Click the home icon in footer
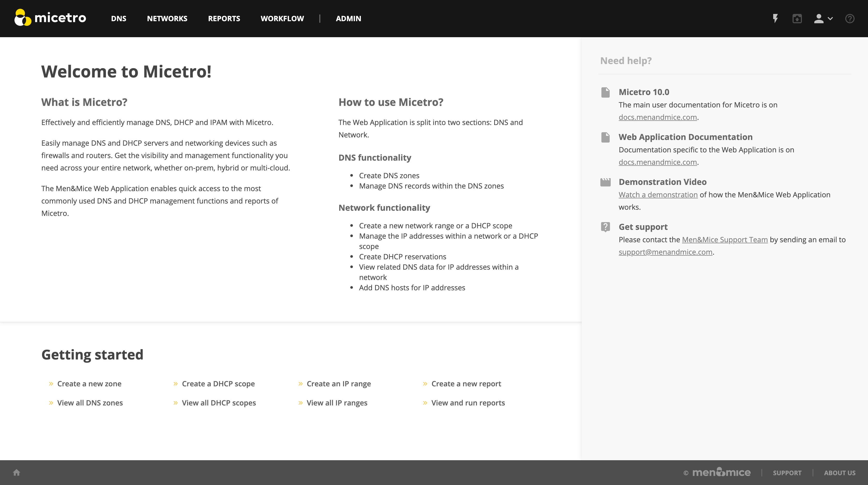Screen dimensions: 868x485 pyautogui.click(x=17, y=473)
